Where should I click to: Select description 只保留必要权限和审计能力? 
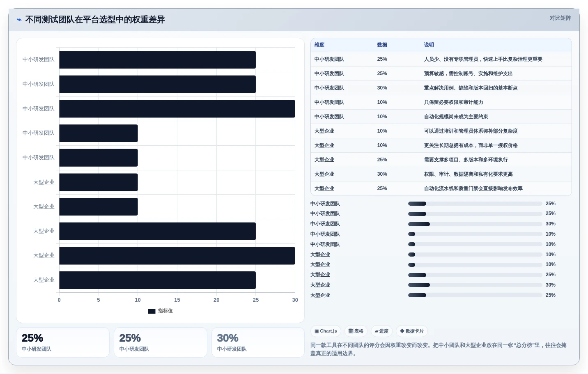click(453, 102)
